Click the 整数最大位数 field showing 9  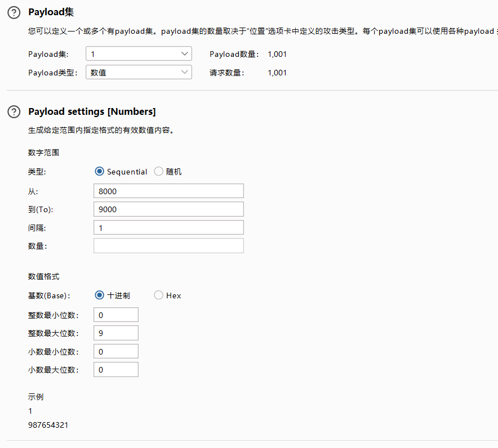click(x=115, y=333)
